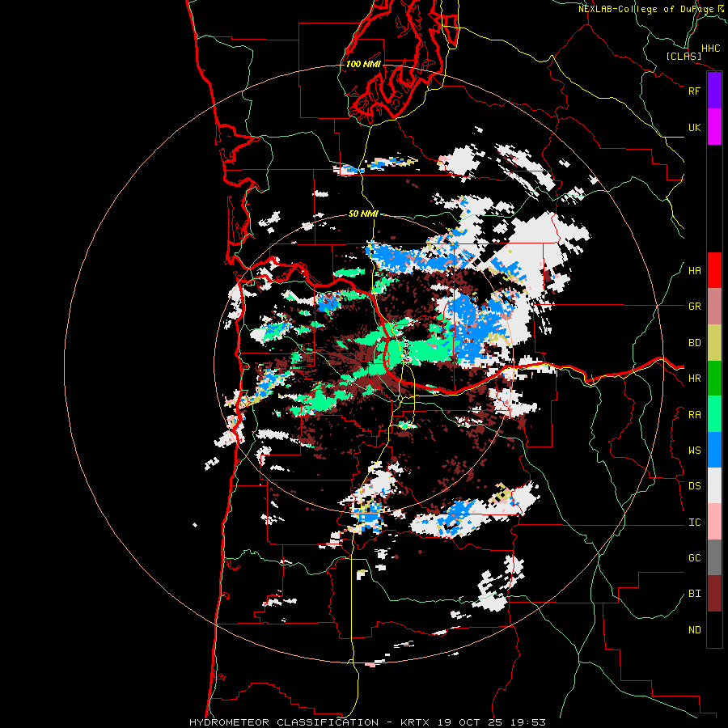Click the 50 NMI range ring label
This screenshot has width=728, height=728.
tap(363, 214)
